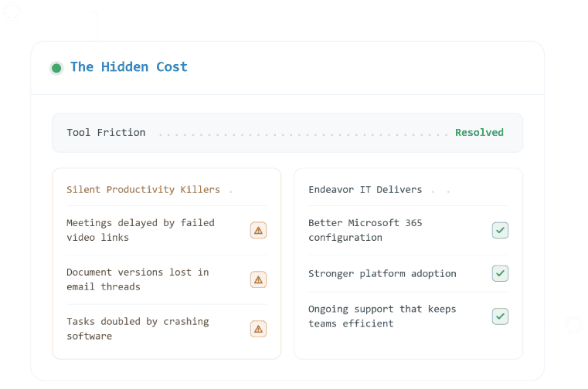
Task: Click the Silent Productivity Killers title
Action: point(143,190)
